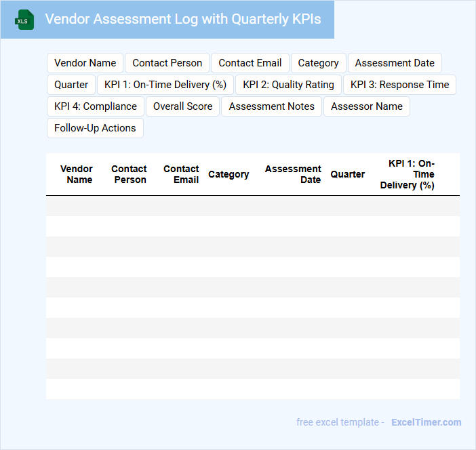The height and width of the screenshot is (450, 476).
Task: Click the KPI 2: Quality Rating tag
Action: pos(288,85)
